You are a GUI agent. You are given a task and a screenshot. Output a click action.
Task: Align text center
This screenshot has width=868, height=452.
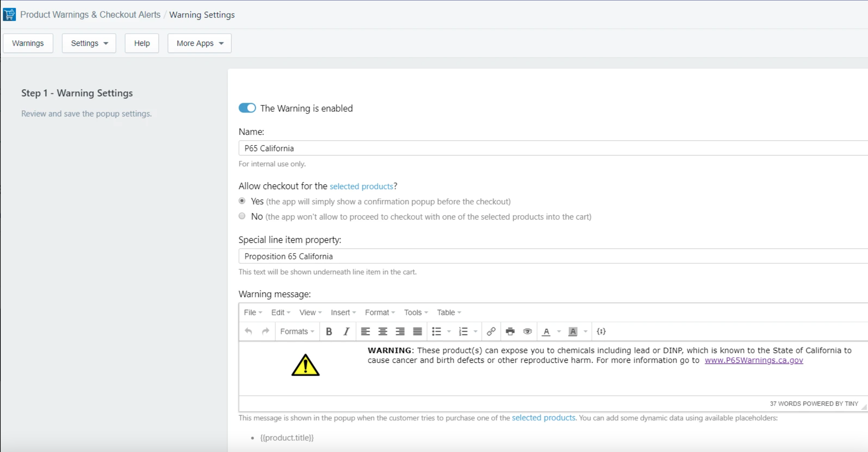pyautogui.click(x=383, y=331)
